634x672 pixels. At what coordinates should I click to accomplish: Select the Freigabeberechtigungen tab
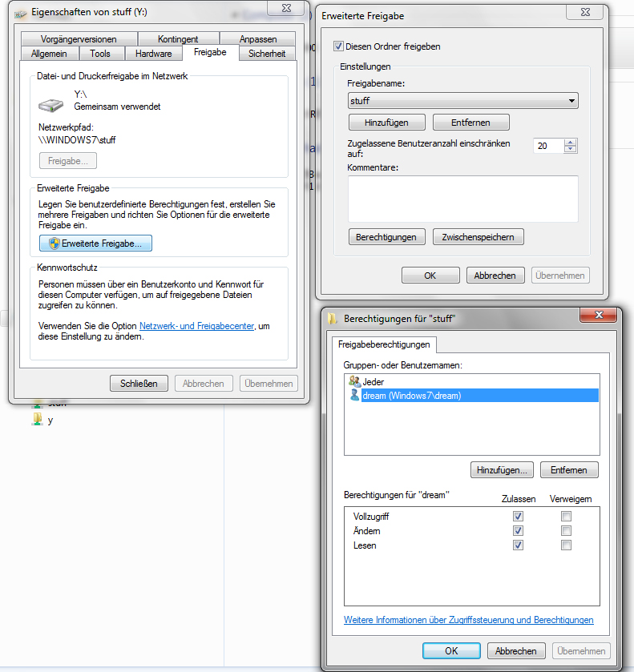point(384,344)
